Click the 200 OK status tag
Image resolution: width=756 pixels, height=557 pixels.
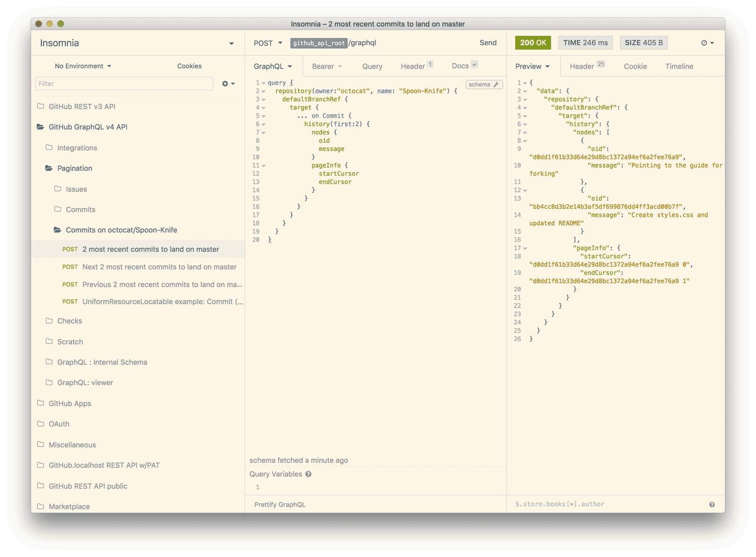pyautogui.click(x=533, y=43)
